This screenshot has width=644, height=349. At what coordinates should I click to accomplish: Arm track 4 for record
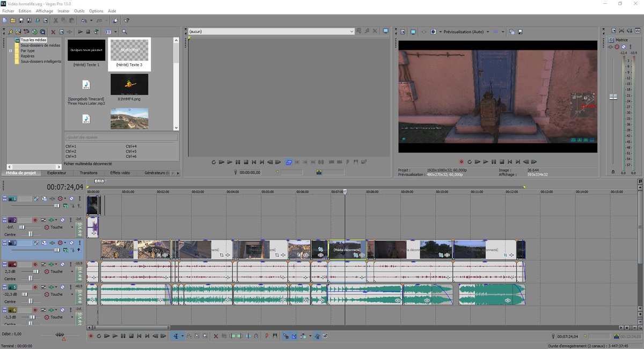35,265
